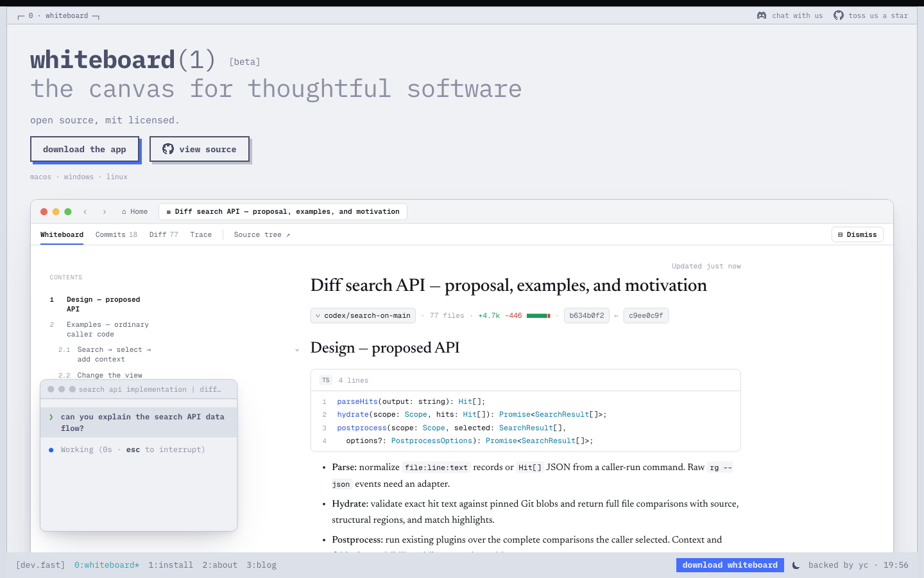Screen dimensions: 924x578
Task: Click the TS language badge on code block
Action: tap(326, 380)
